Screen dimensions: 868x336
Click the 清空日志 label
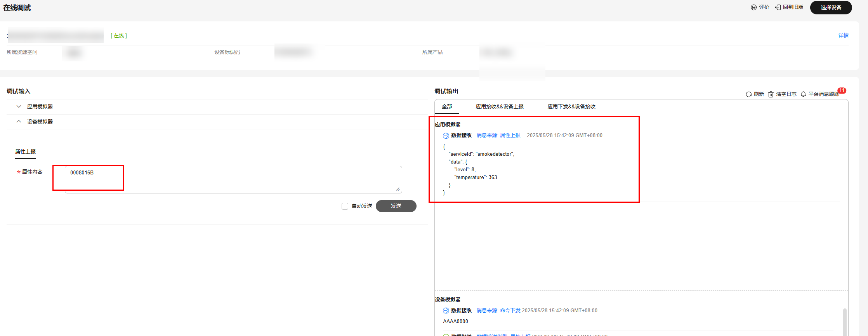tap(786, 94)
